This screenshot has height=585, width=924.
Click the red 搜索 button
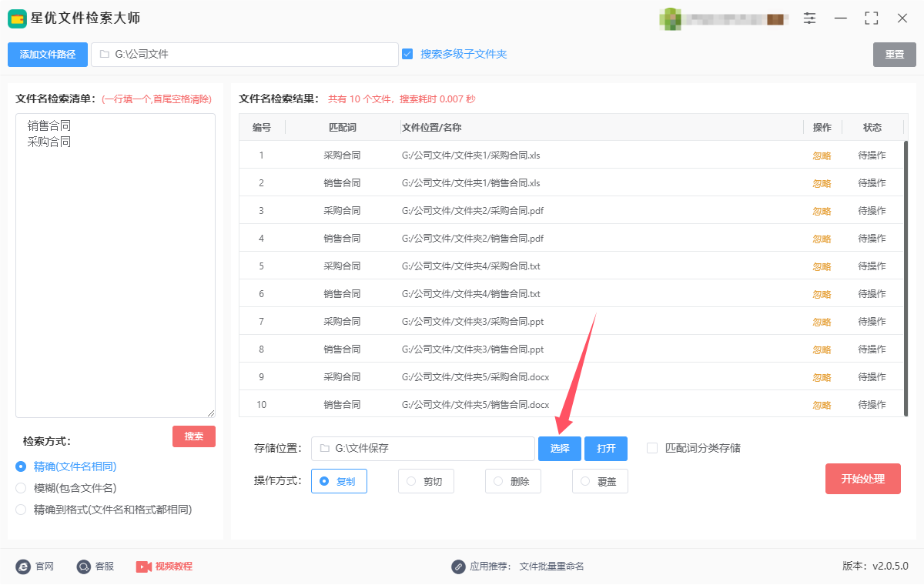pos(194,436)
